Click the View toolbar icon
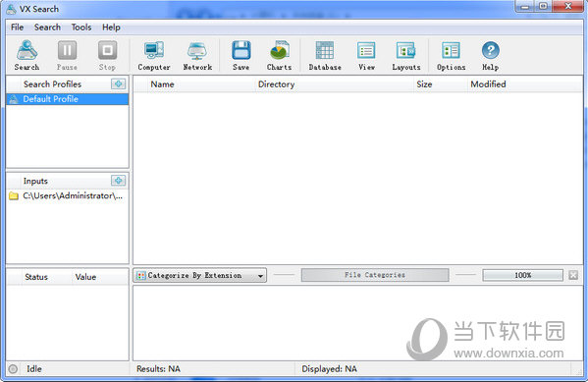The image size is (588, 382). [x=366, y=55]
